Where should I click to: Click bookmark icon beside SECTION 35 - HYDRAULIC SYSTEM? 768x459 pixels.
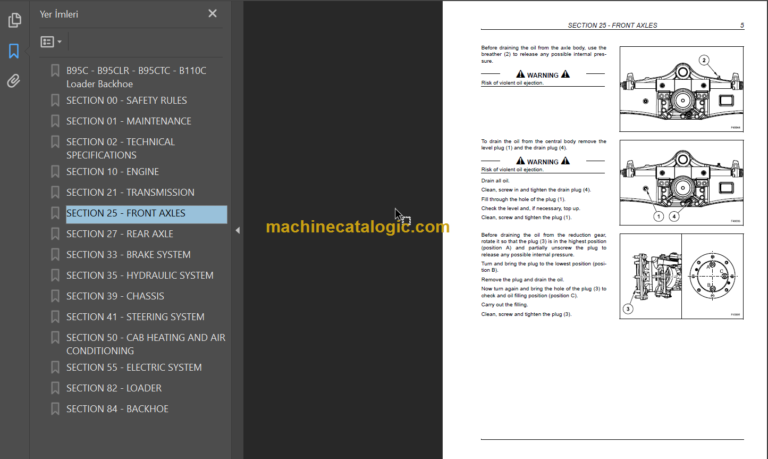click(55, 275)
